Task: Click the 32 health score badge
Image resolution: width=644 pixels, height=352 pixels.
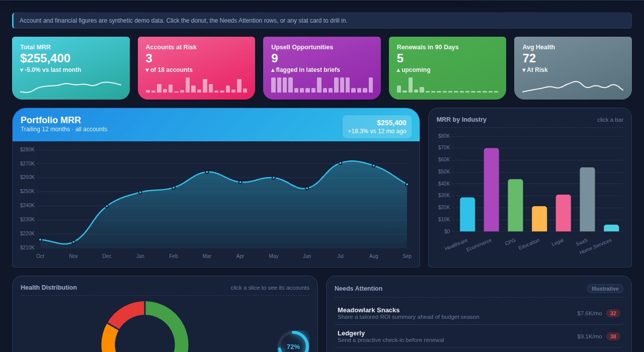Action: (x=613, y=313)
